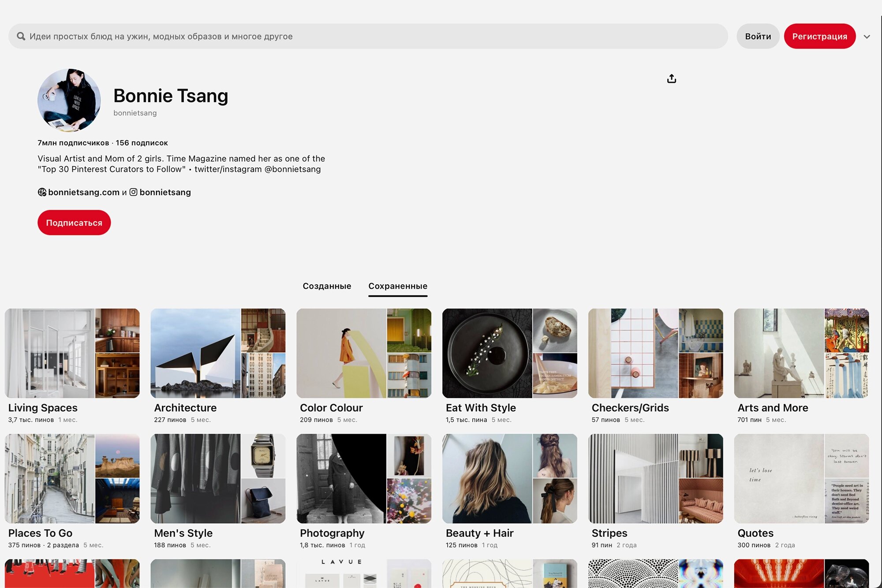Expand the chevron menu beside Регистрация
This screenshot has width=882, height=588.
click(x=867, y=37)
